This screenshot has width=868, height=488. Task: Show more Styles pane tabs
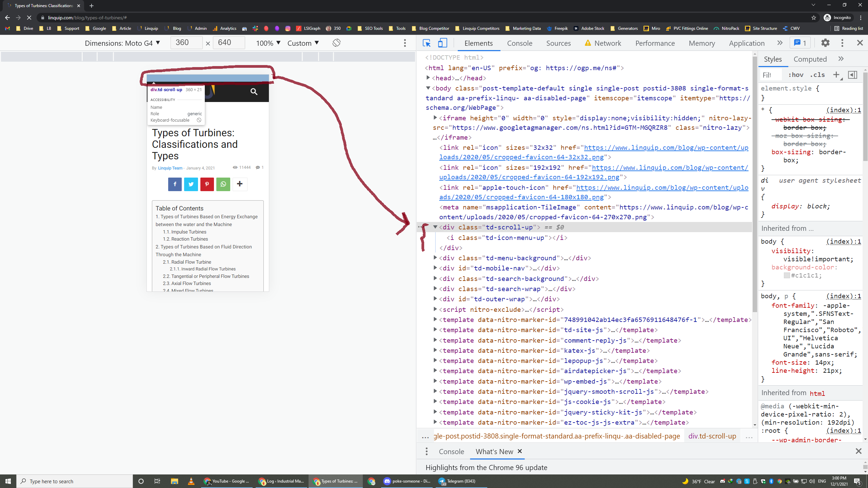[x=841, y=59]
